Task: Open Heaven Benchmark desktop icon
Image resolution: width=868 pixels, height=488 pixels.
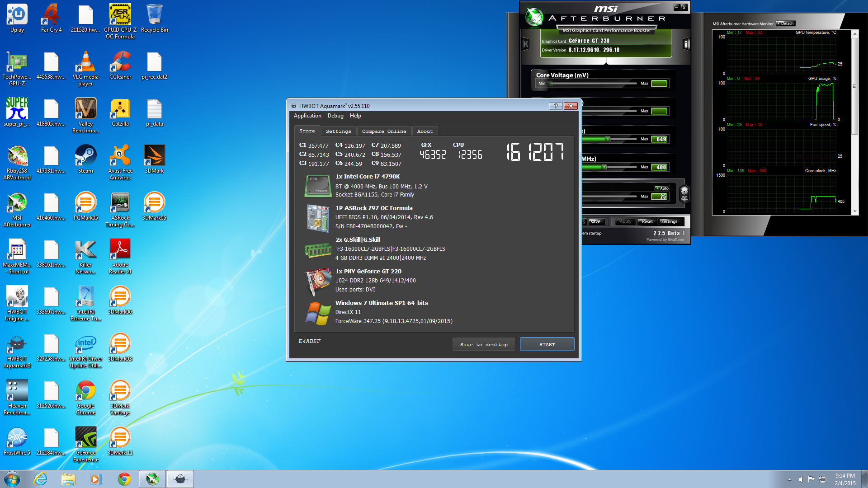Action: coord(17,398)
